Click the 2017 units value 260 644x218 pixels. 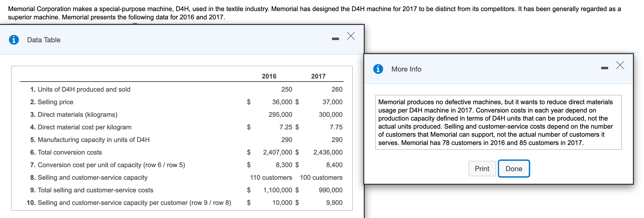[x=337, y=89]
